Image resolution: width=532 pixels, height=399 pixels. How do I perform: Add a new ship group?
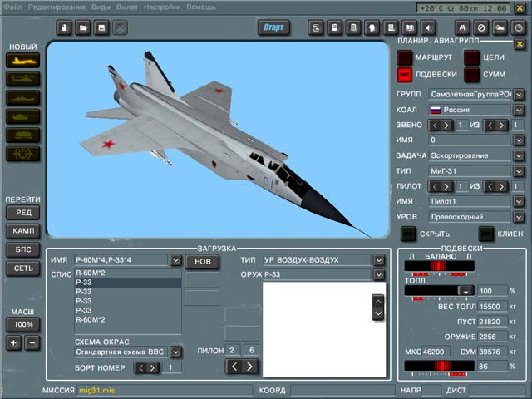23,98
